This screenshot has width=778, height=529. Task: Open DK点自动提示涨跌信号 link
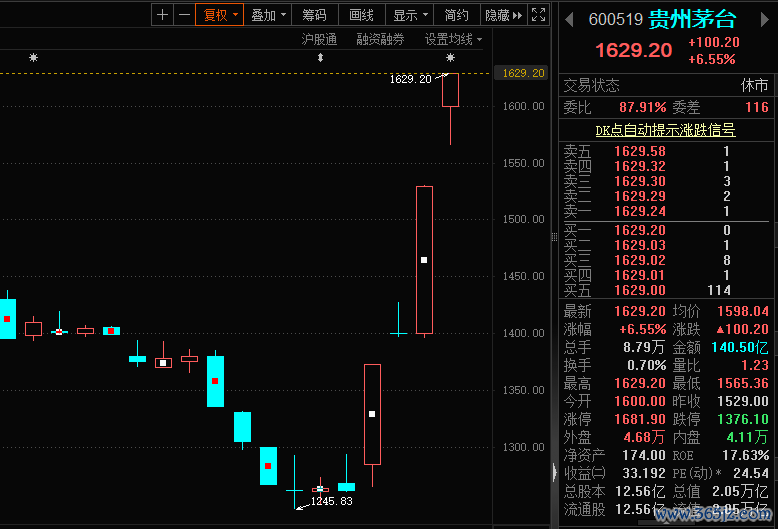coord(665,130)
